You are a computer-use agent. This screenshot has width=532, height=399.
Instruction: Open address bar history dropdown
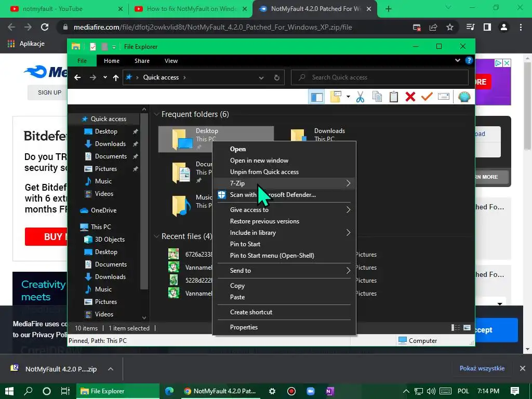(261, 78)
